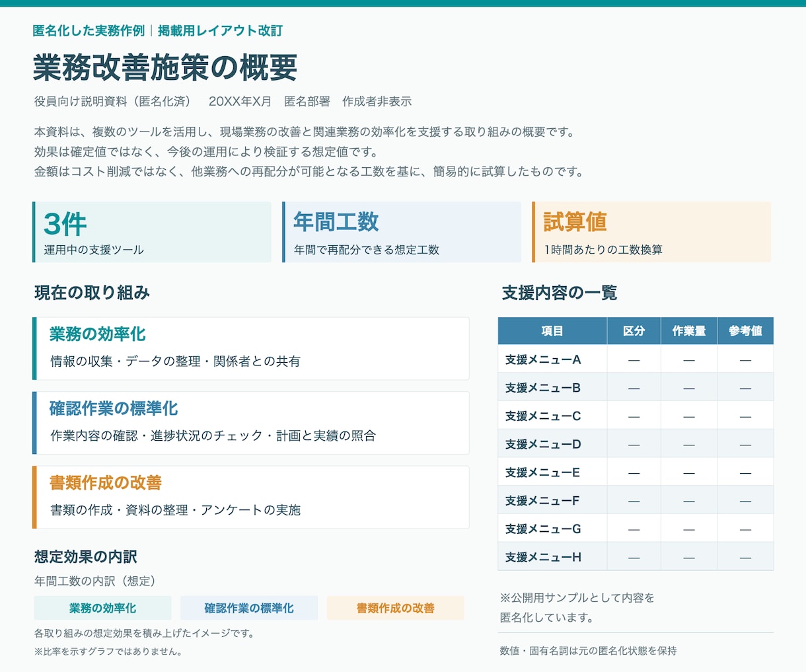Screen dimensions: 806x672
Task: Click the 作業量 column header
Action: coord(689,331)
